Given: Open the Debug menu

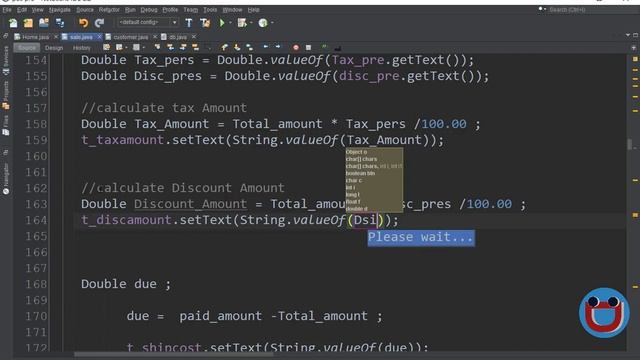Looking at the screenshot, I should tap(149, 10).
